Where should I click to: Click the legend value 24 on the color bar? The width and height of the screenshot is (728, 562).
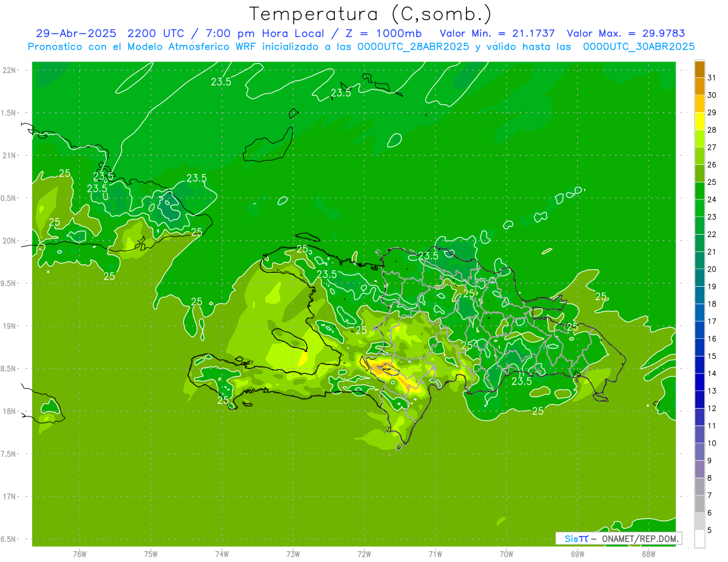click(x=712, y=199)
